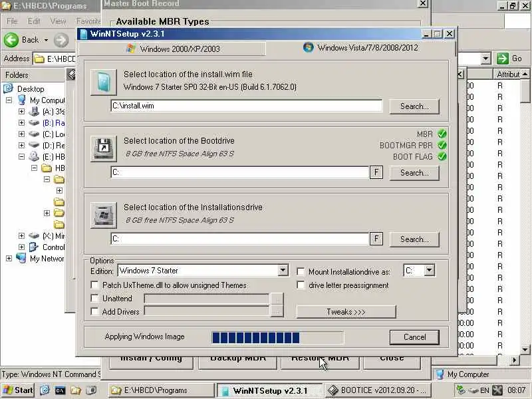532x399 pixels.
Task: Click the install.wim path field
Action: [x=247, y=106]
